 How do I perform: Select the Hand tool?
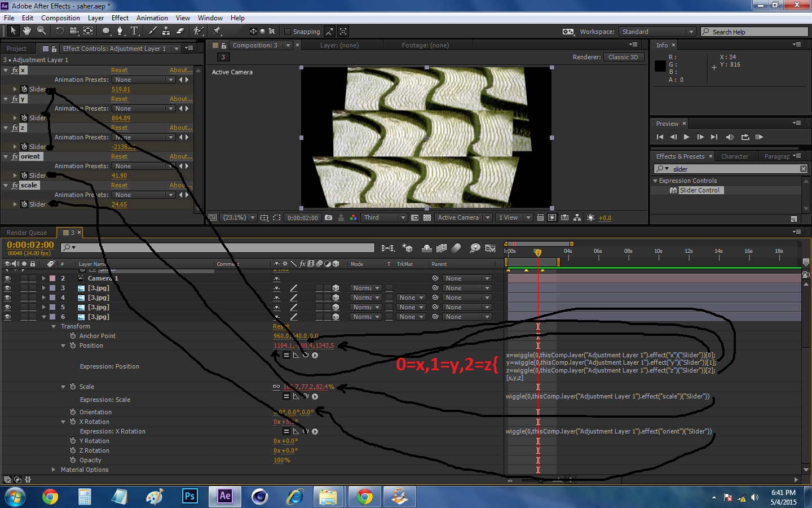click(x=26, y=31)
